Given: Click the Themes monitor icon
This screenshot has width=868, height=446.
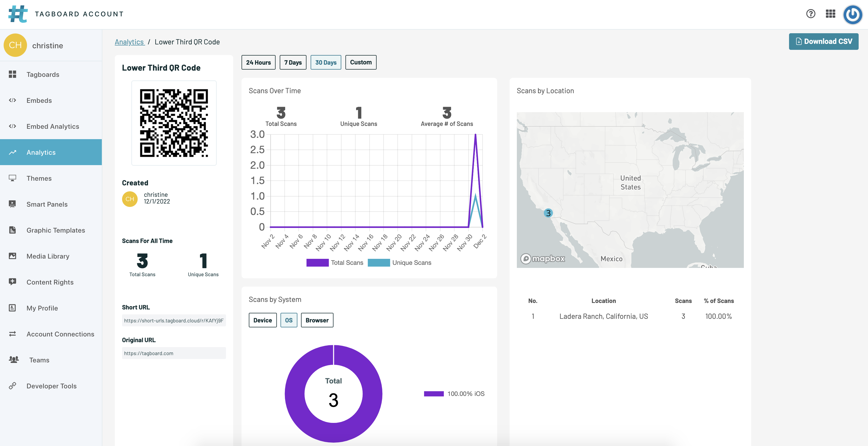Looking at the screenshot, I should click(12, 178).
